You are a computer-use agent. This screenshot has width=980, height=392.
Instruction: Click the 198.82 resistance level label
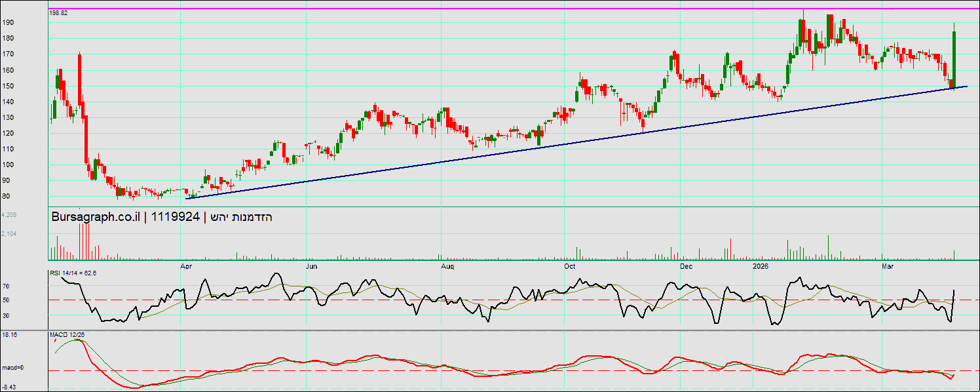[59, 13]
